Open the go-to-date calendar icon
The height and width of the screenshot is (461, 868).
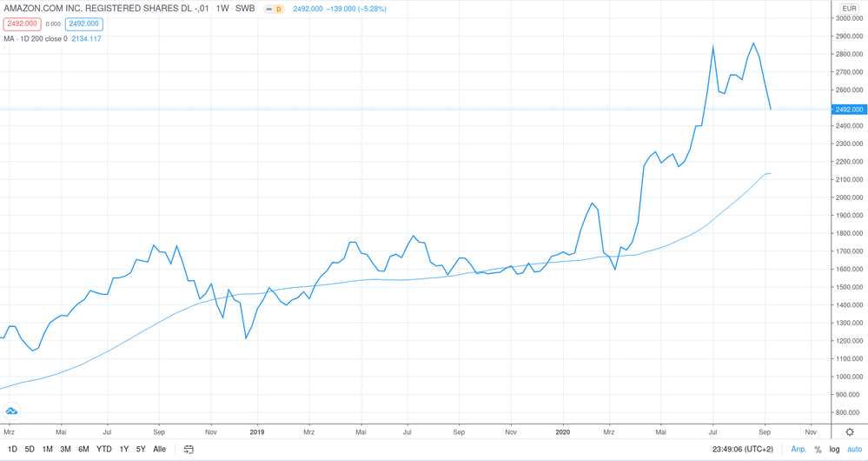[x=189, y=449]
